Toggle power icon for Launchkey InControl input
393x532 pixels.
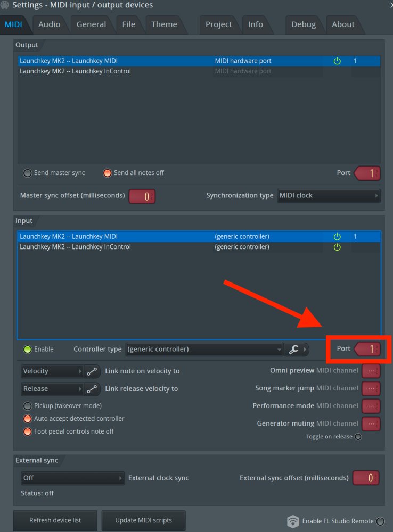(x=337, y=247)
